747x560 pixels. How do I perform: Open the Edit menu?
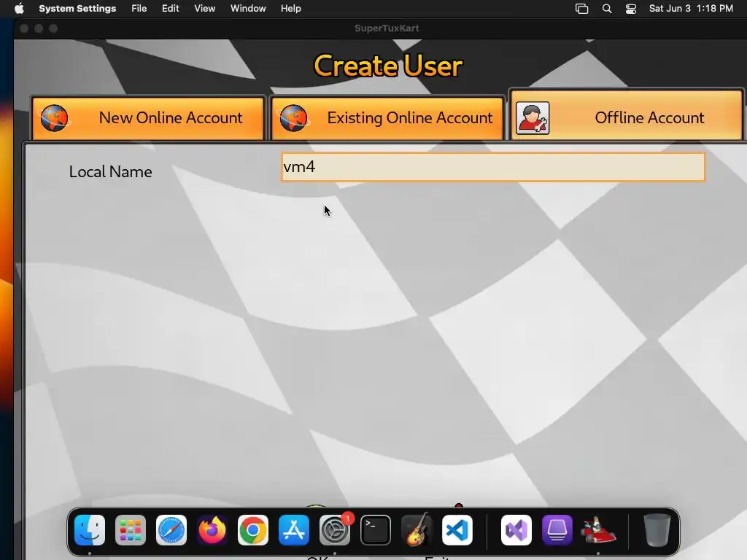pyautogui.click(x=170, y=9)
